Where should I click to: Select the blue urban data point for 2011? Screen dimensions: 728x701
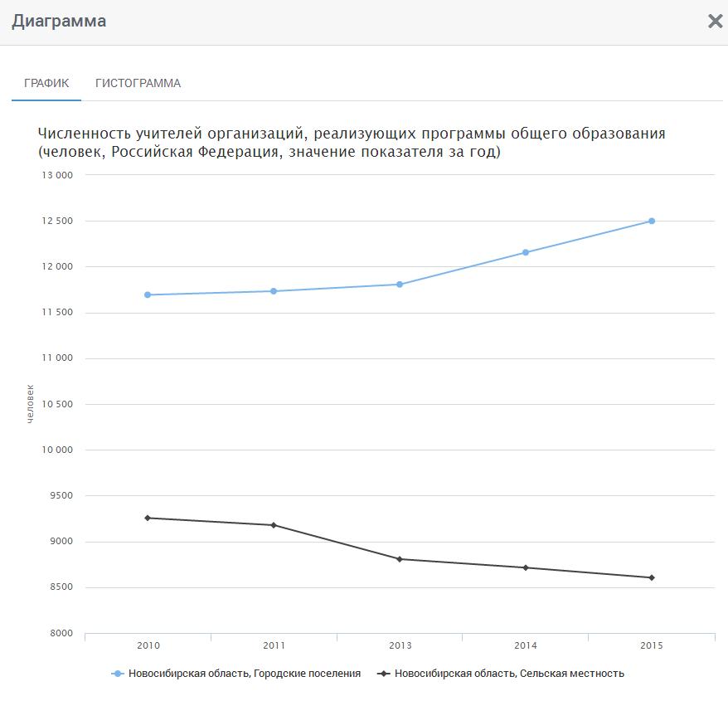click(274, 291)
